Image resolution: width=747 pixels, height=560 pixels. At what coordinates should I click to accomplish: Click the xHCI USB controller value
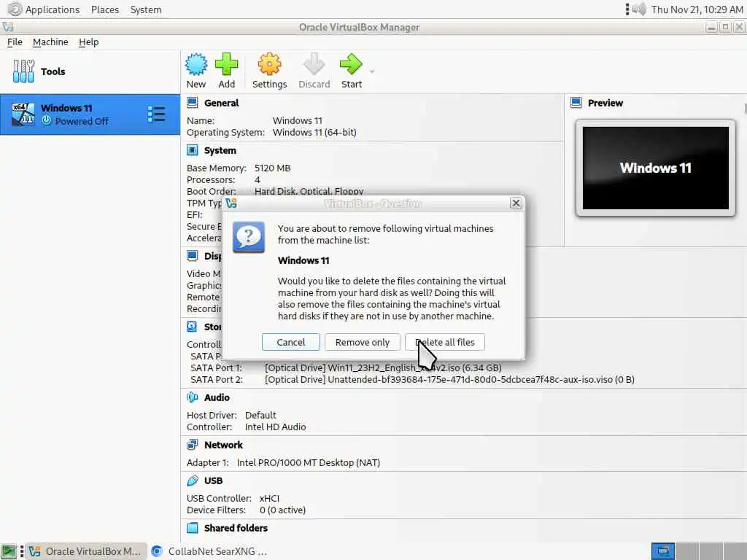tap(270, 498)
